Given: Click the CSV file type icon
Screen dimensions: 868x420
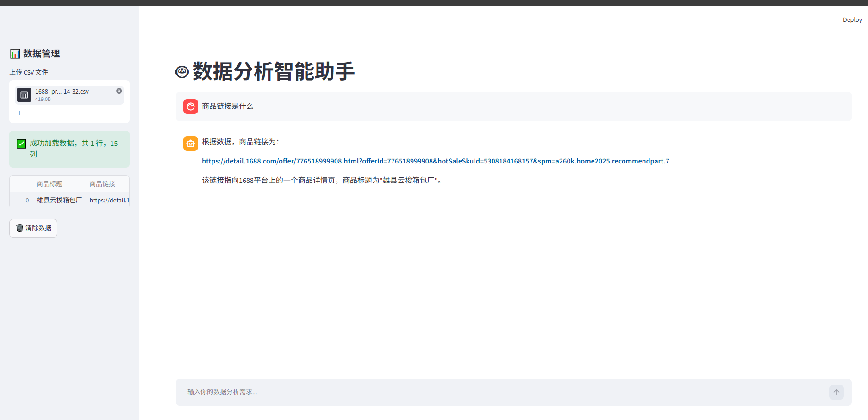Looking at the screenshot, I should click(x=24, y=95).
